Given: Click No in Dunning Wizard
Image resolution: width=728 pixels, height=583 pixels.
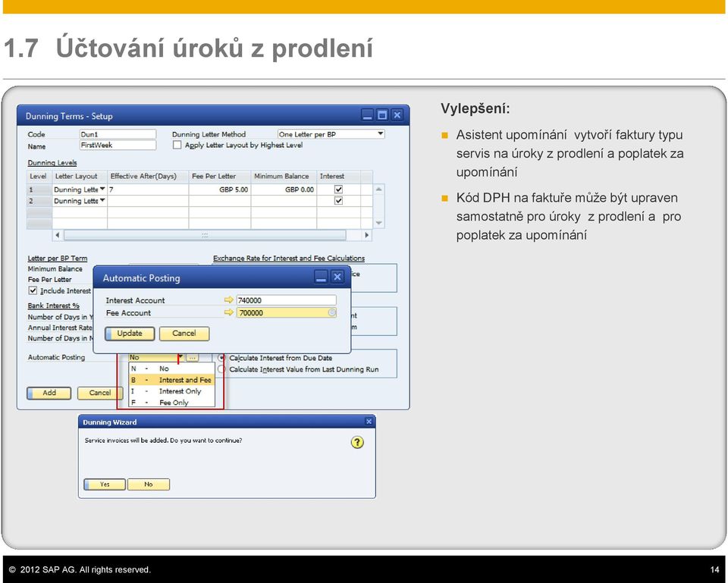Looking at the screenshot, I should [149, 484].
